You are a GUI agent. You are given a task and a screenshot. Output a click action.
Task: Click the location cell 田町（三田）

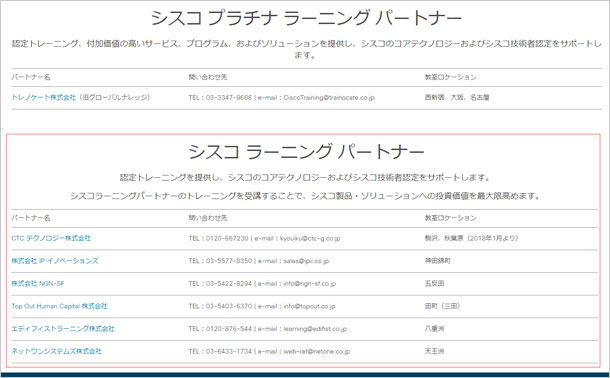(443, 306)
